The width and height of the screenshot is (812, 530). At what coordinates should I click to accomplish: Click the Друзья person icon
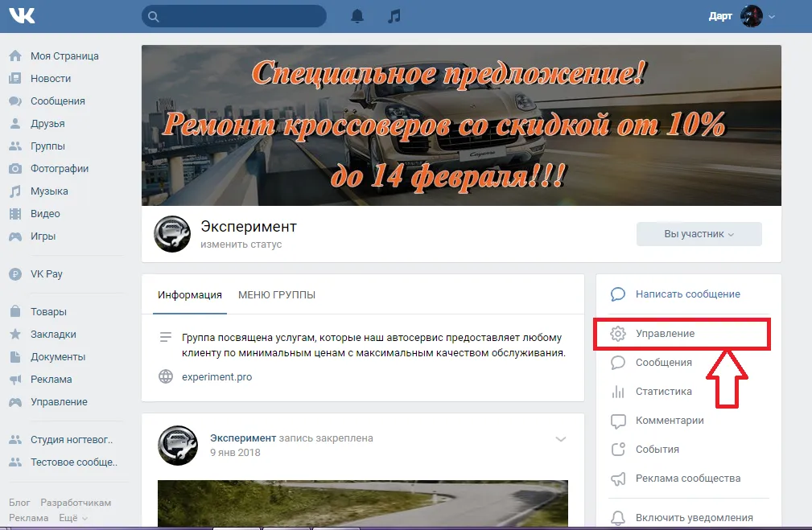point(15,123)
